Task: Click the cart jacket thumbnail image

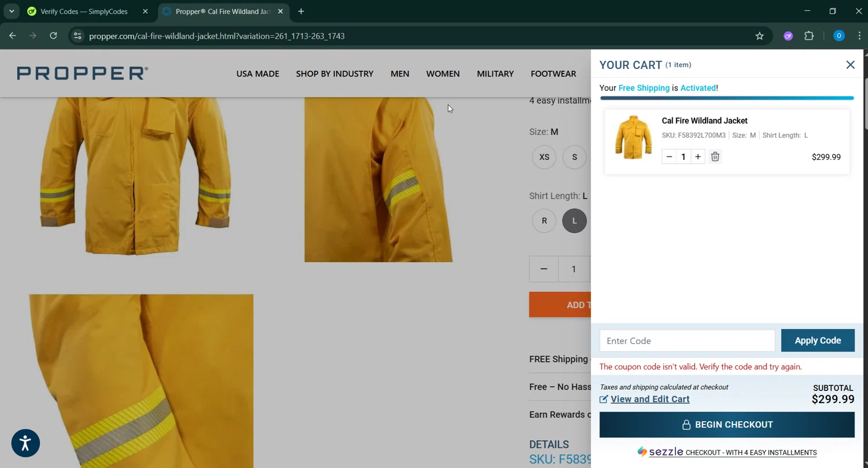Action: tap(633, 137)
